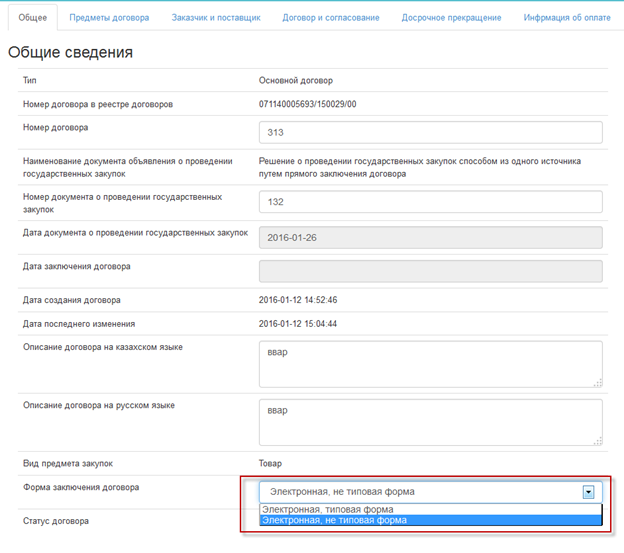Image resolution: width=624 pixels, height=553 pixels.
Task: Click the contract registry number 071140005693/150029/00
Action: 308,104
